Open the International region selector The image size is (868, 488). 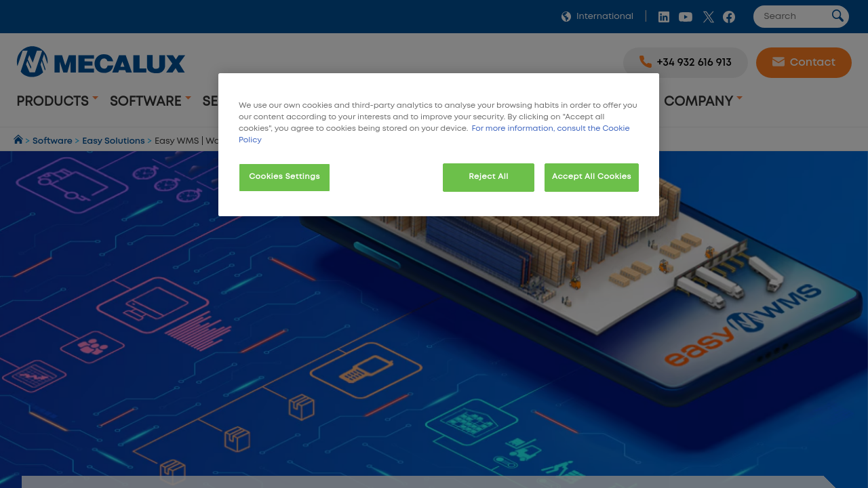(604, 16)
